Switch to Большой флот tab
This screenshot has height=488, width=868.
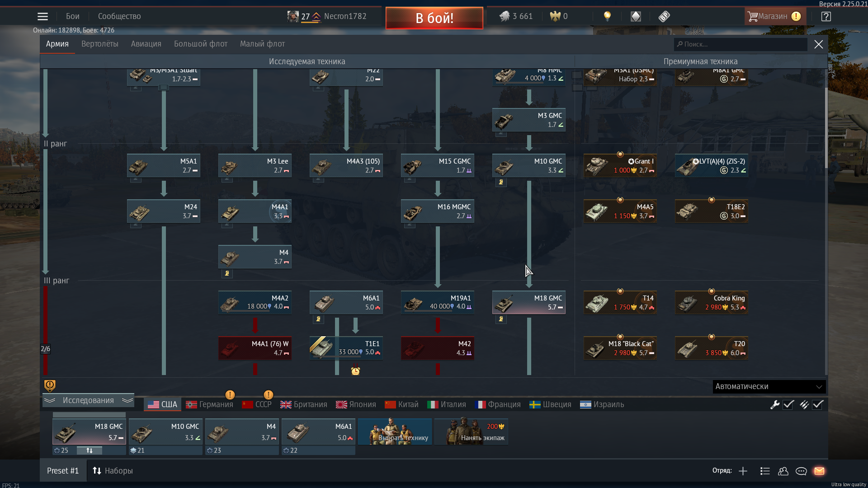[201, 44]
